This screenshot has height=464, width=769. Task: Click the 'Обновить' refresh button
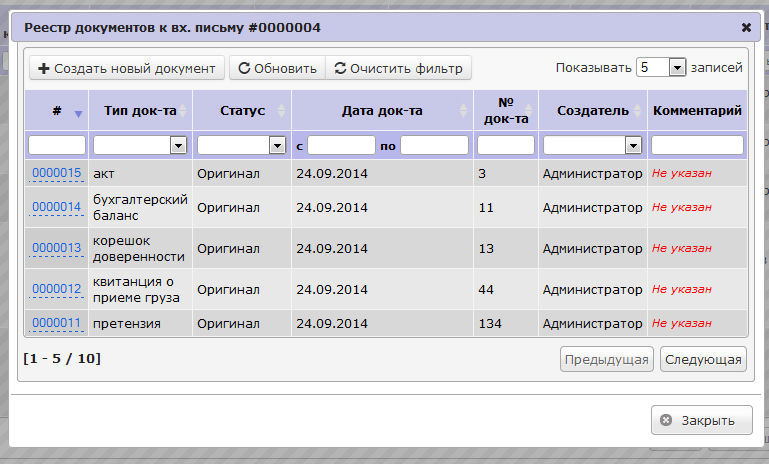(x=278, y=68)
